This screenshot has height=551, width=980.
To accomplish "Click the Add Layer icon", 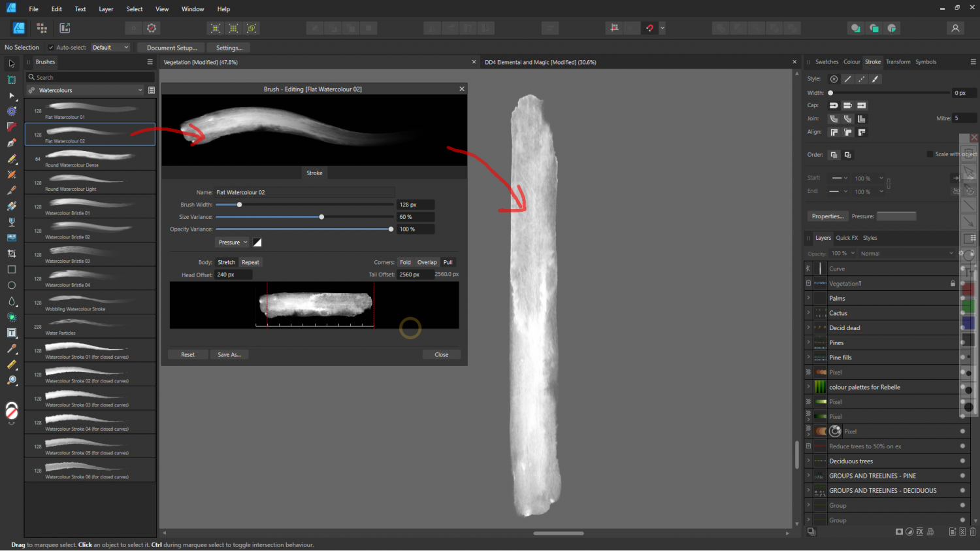I will (x=953, y=532).
